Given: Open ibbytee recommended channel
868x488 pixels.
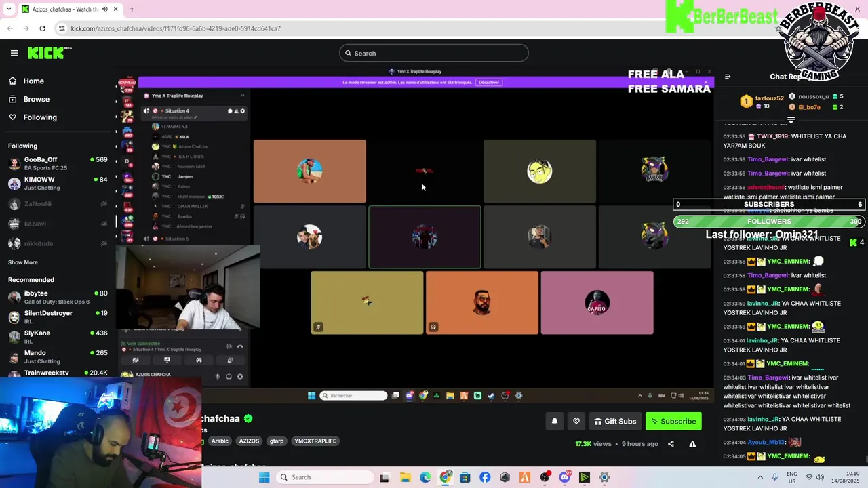Looking at the screenshot, I should click(58, 297).
